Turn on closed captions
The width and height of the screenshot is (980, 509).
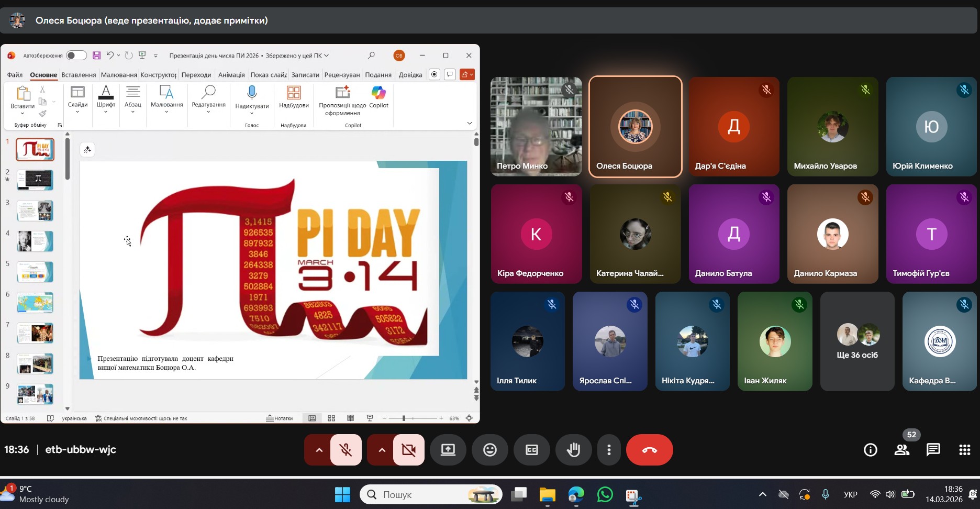(x=531, y=450)
